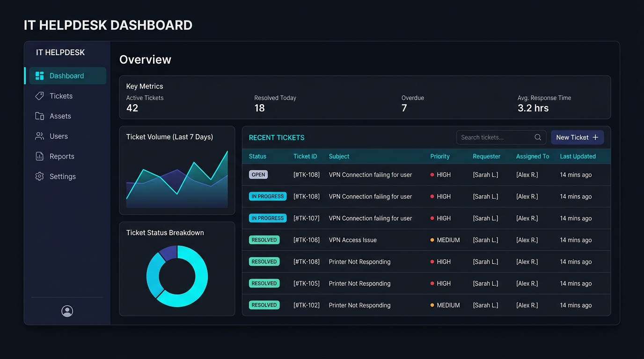Click the Active Tickets value 42
Screen dimensions: 644x359
tap(132, 108)
